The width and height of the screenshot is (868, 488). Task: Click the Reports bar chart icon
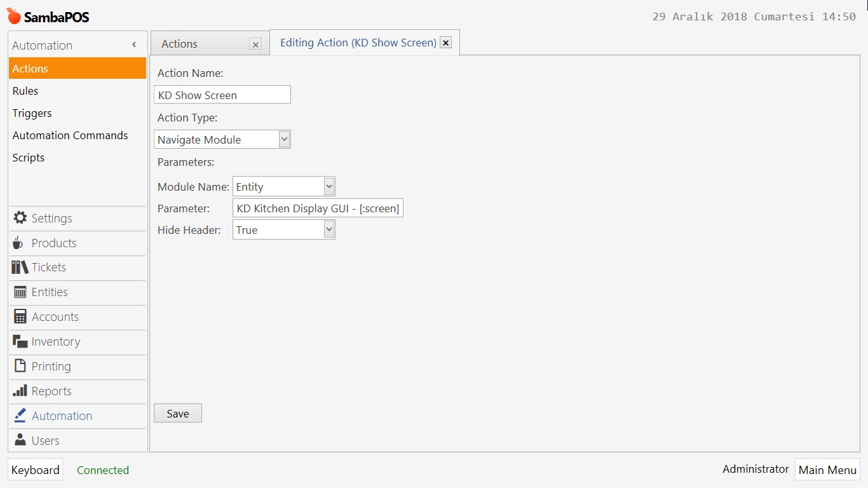tap(20, 391)
